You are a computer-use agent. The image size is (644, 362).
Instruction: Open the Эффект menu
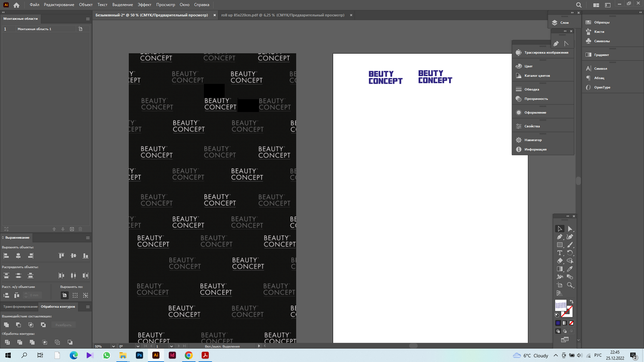click(144, 5)
